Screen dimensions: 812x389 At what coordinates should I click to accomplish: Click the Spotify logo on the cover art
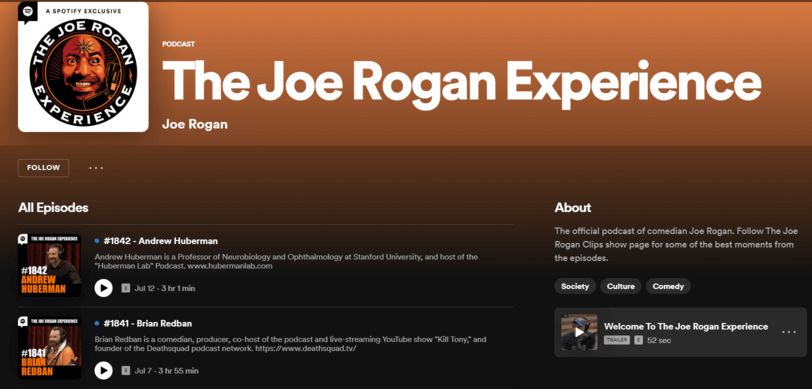(28, 11)
